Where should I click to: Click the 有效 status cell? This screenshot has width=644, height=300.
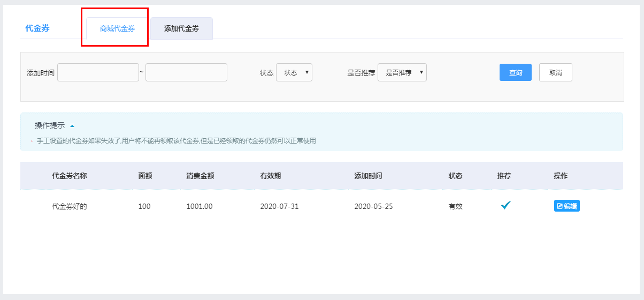[x=455, y=206]
